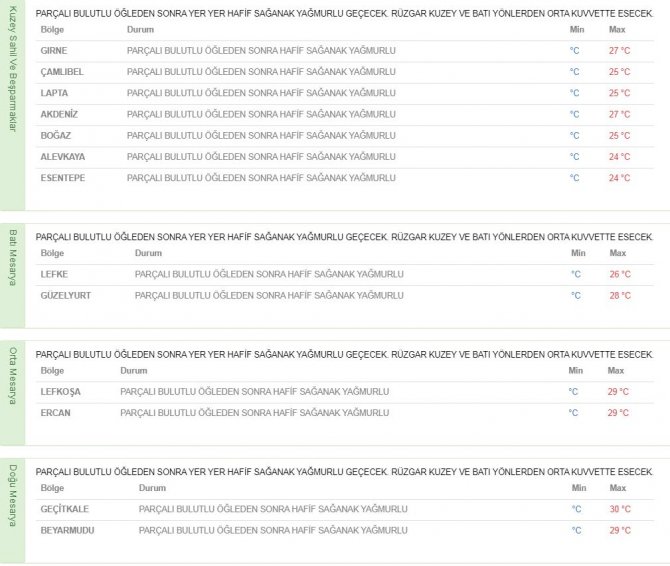670x566 pixels.
Task: Select the ÇAMLIBEL region row label
Action: click(60, 72)
